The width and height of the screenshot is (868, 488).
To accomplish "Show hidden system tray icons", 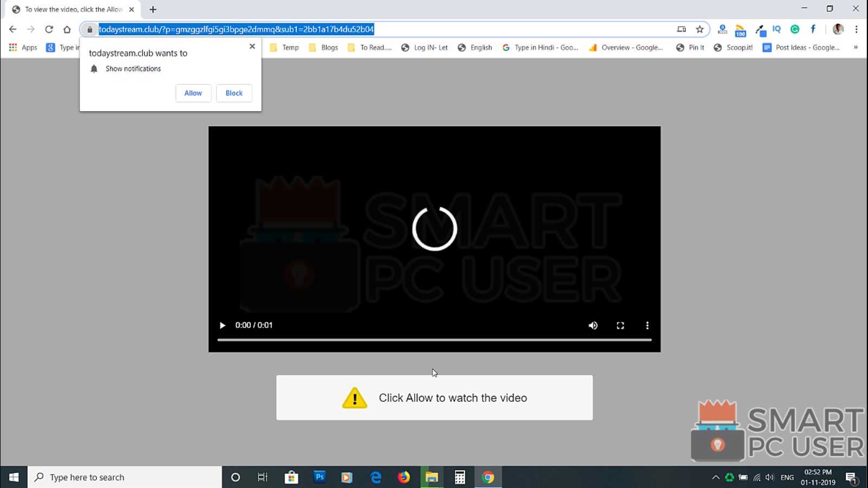I will coord(715,477).
